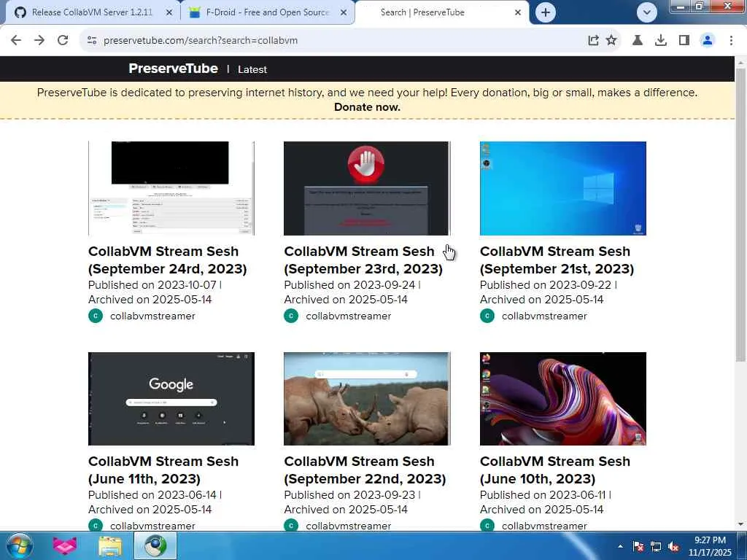Close the Search | PreserveTube tab
The height and width of the screenshot is (560, 747).
point(518,13)
